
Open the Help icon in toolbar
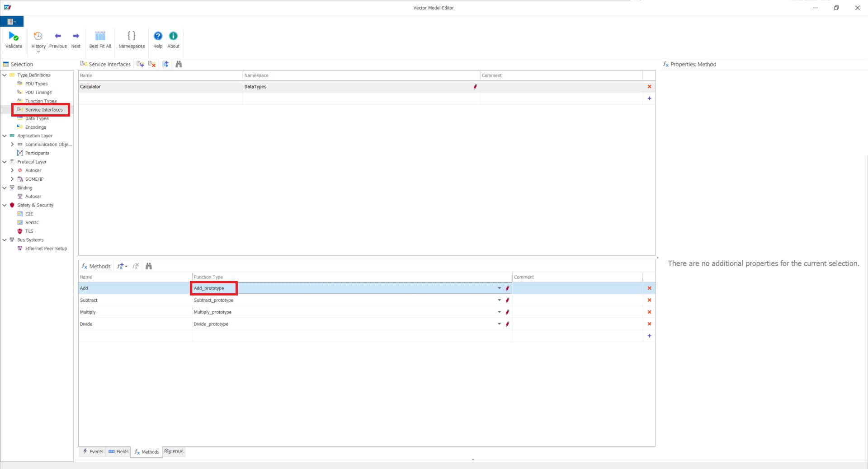click(x=158, y=37)
